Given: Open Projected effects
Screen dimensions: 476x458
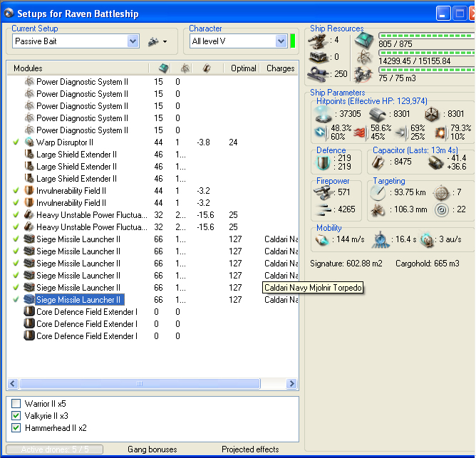Looking at the screenshot, I should pyautogui.click(x=250, y=449).
